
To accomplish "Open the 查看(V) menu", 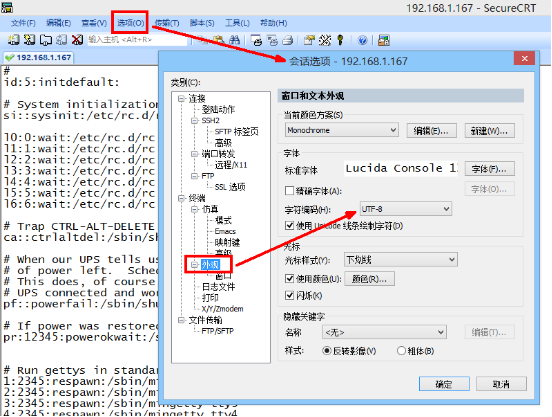I will tap(94, 23).
